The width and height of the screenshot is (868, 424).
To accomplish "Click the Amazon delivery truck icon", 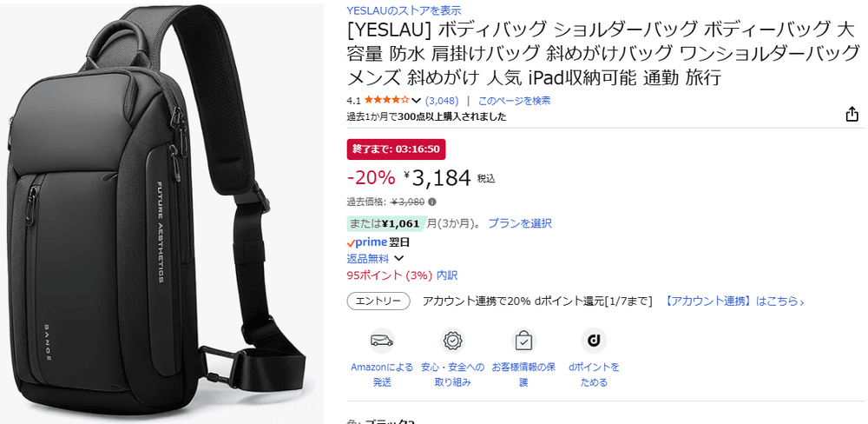I will click(382, 341).
